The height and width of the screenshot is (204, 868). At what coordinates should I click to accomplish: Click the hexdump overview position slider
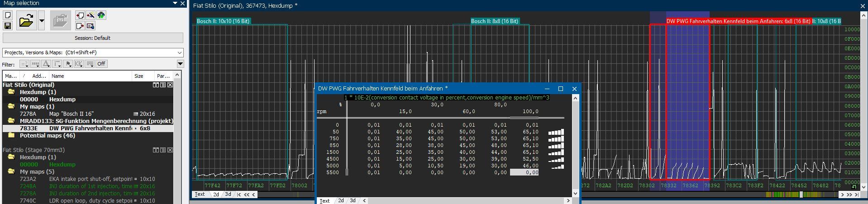point(801,195)
